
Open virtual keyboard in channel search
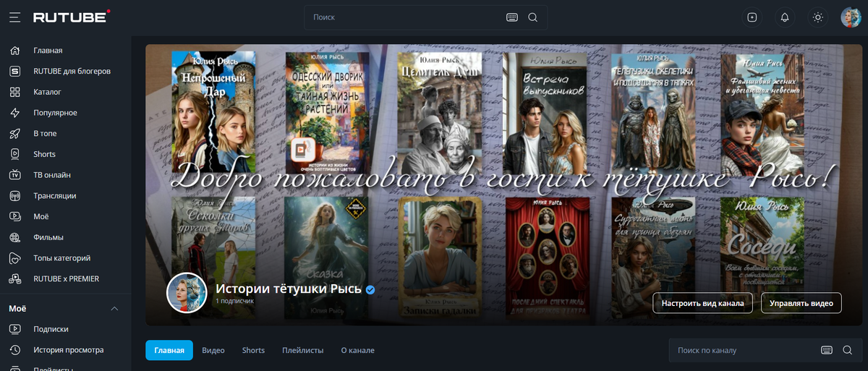pyautogui.click(x=827, y=350)
